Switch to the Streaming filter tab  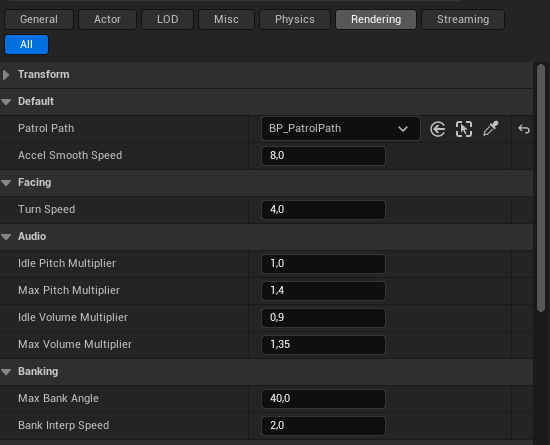pyautogui.click(x=463, y=19)
